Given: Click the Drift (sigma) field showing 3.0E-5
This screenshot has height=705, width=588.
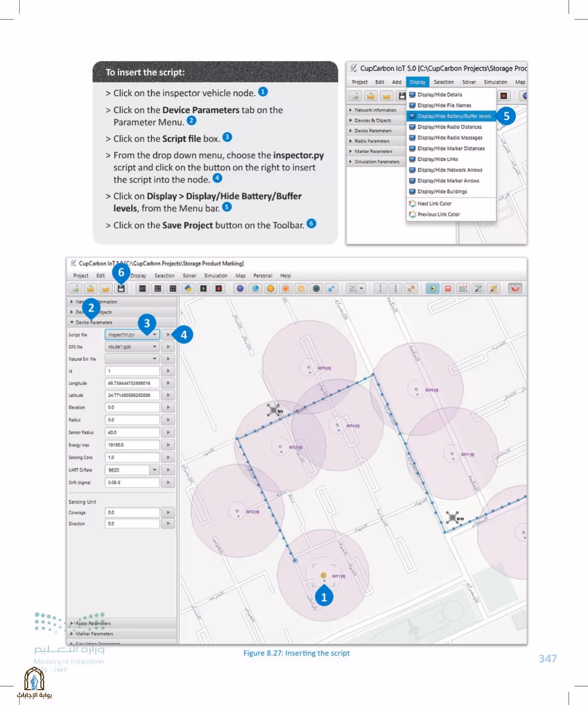Looking at the screenshot, I should point(132,483).
